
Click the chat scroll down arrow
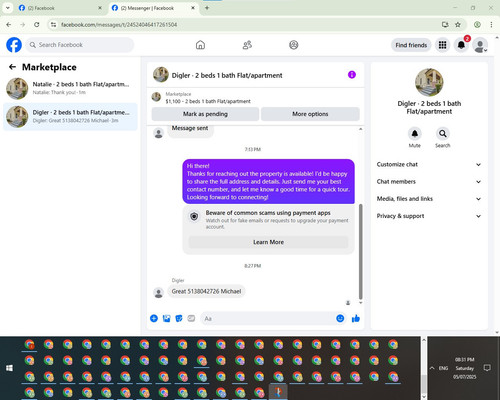click(361, 303)
